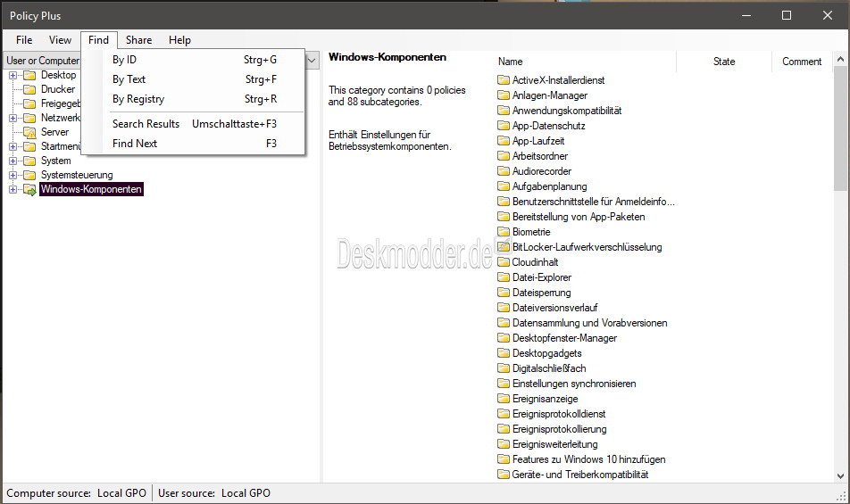The image size is (850, 504).
Task: Click Digitalschließfach folder icon
Action: coord(504,368)
